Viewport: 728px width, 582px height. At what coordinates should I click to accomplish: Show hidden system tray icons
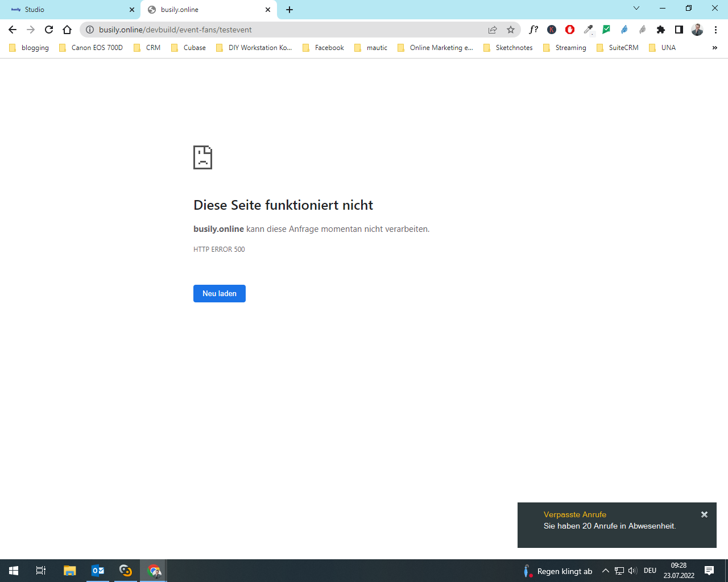(606, 571)
